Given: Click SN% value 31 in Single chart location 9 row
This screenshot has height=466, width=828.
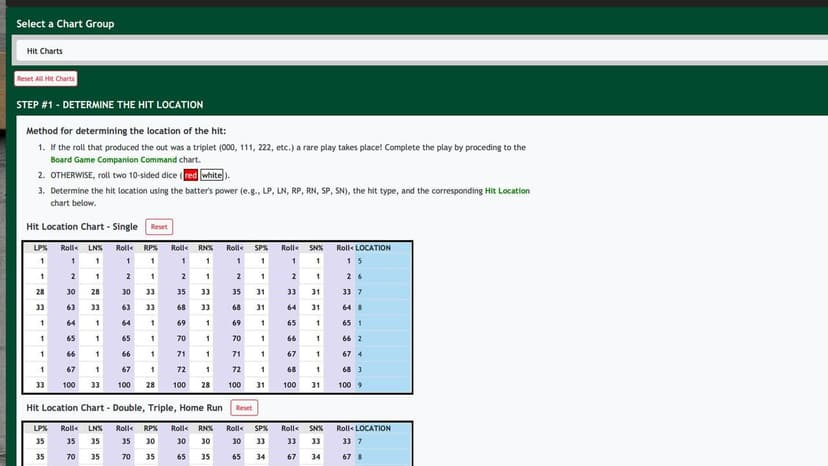Looking at the screenshot, I should [315, 385].
